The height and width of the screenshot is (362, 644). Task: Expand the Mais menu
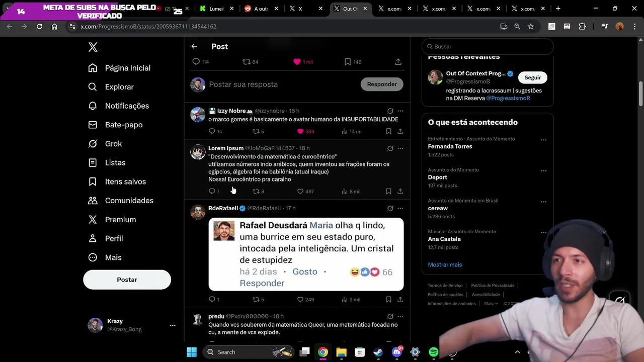[x=105, y=257]
